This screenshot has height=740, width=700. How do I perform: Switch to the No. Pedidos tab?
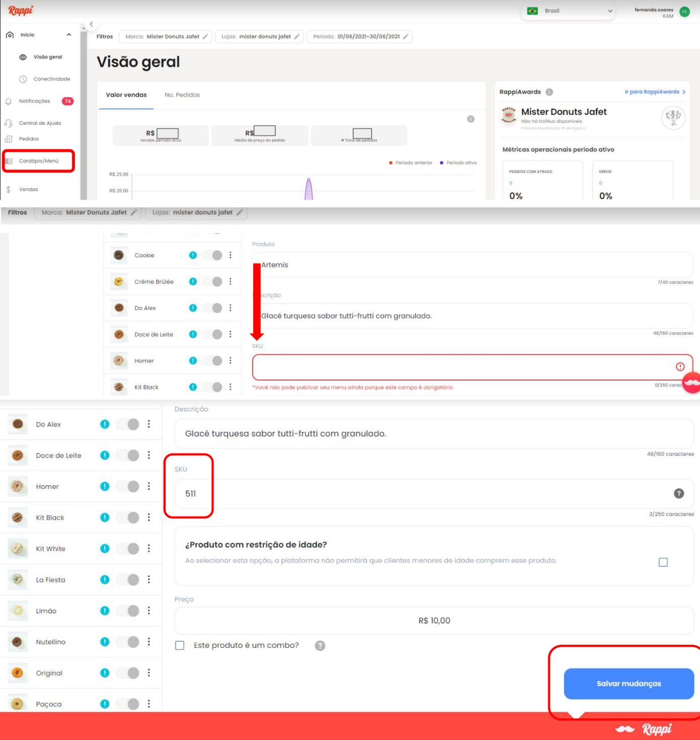tap(182, 95)
